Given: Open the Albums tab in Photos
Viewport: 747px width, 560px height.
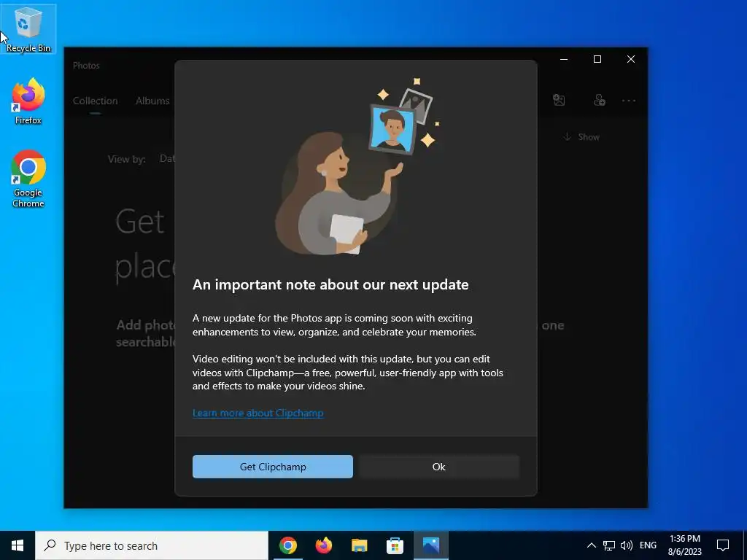Looking at the screenshot, I should (152, 101).
